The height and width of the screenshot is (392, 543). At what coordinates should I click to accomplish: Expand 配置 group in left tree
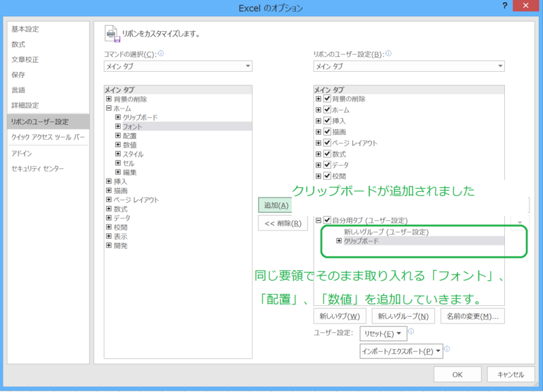(x=118, y=136)
